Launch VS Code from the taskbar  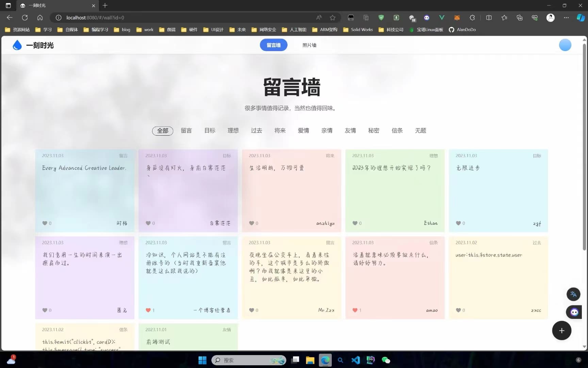355,360
